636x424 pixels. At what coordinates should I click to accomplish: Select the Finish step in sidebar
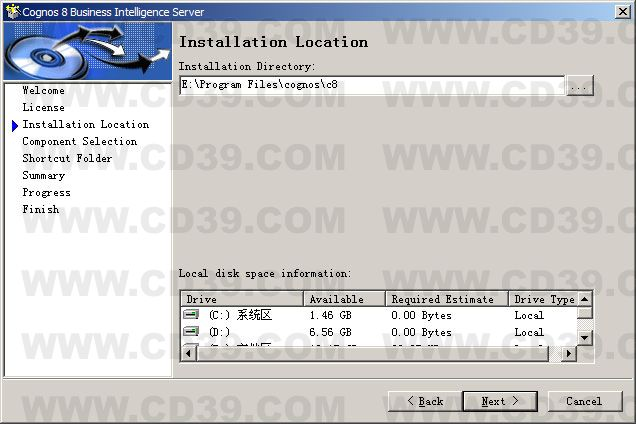(41, 209)
